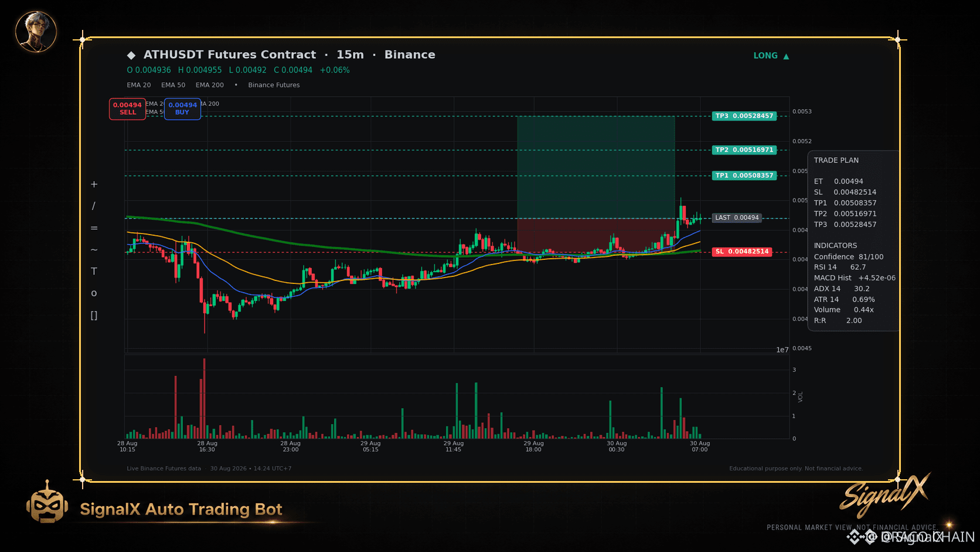Toggle the EMA 50 legend item
Viewport: 980px width, 552px height.
click(x=173, y=85)
